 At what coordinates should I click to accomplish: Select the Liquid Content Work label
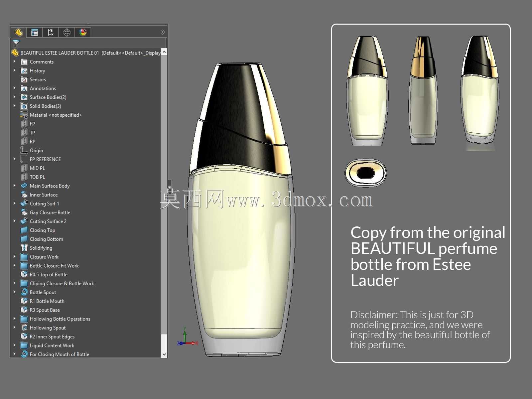click(52, 345)
